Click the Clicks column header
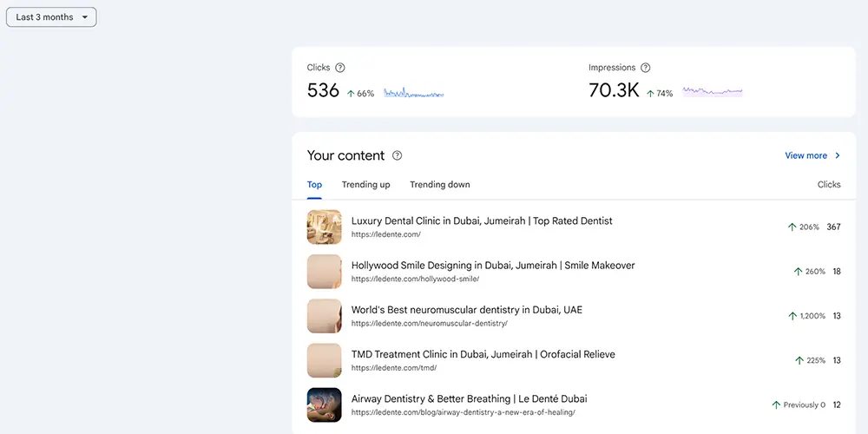 coord(829,185)
